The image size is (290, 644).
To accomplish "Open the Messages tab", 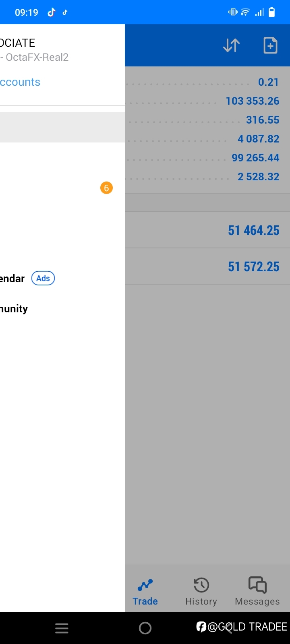I will [257, 591].
